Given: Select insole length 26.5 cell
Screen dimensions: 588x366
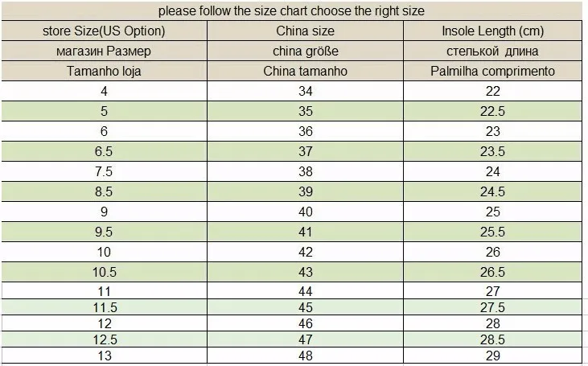Looking at the screenshot, I should (x=493, y=272).
